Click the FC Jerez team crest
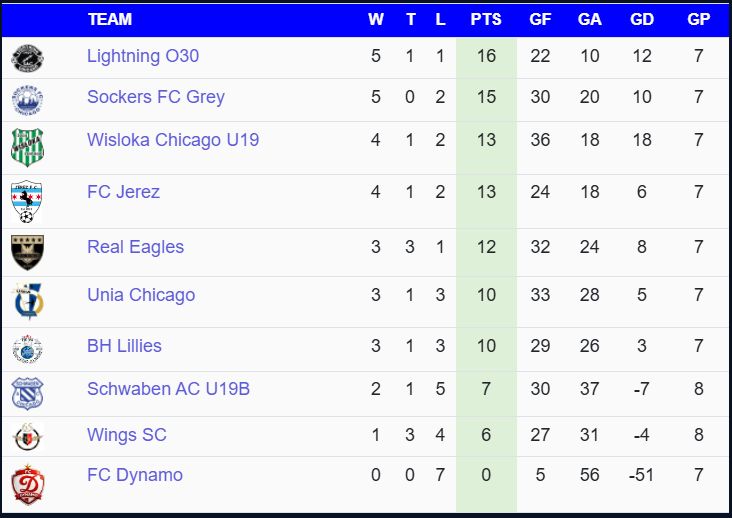 coord(27,201)
